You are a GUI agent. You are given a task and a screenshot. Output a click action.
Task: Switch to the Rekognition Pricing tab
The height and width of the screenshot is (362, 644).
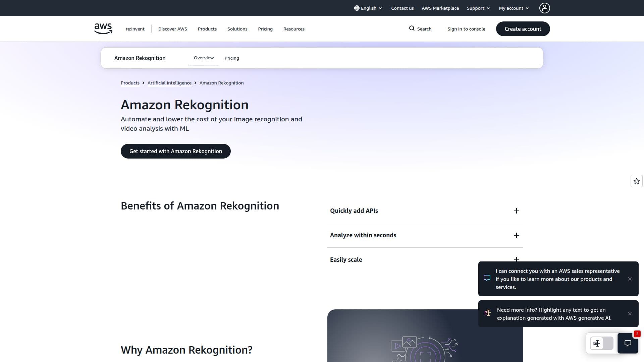click(x=232, y=58)
